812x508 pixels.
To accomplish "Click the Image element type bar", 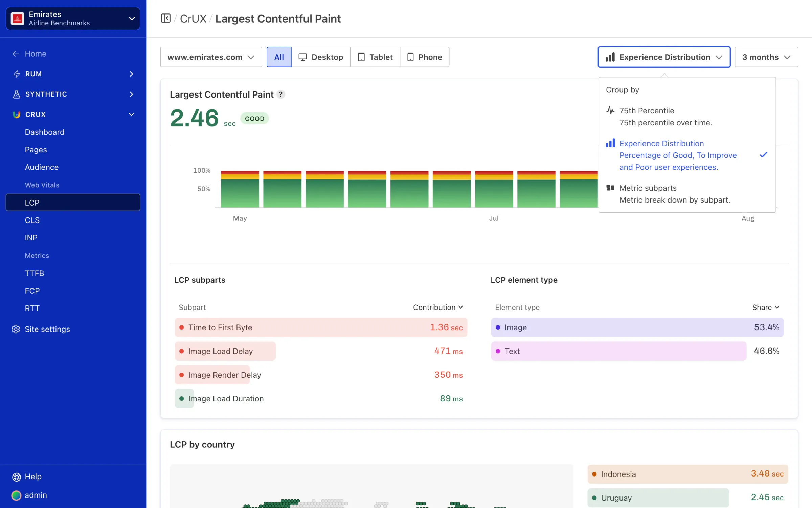I will [637, 327].
